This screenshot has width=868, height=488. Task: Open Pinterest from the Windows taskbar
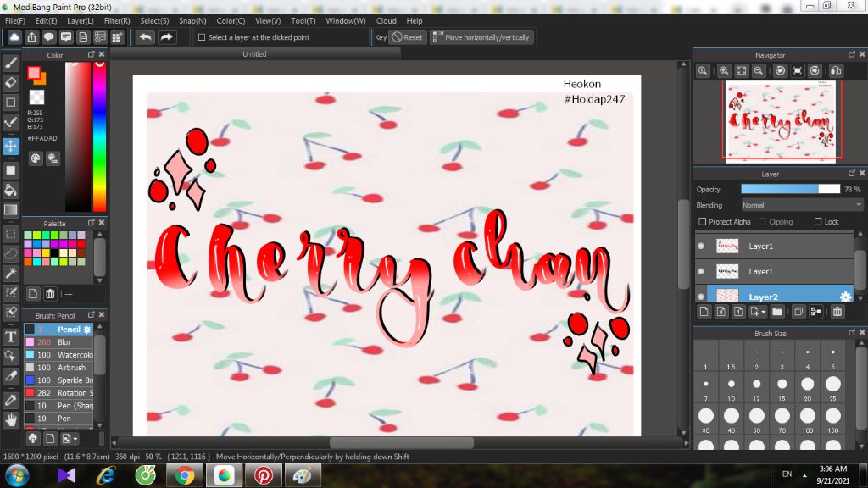(263, 476)
